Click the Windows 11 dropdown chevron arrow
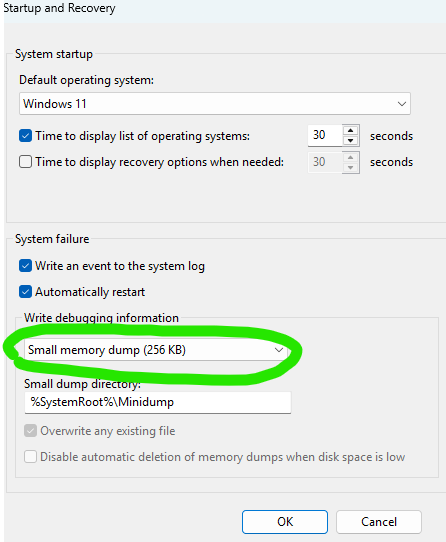 tap(401, 104)
